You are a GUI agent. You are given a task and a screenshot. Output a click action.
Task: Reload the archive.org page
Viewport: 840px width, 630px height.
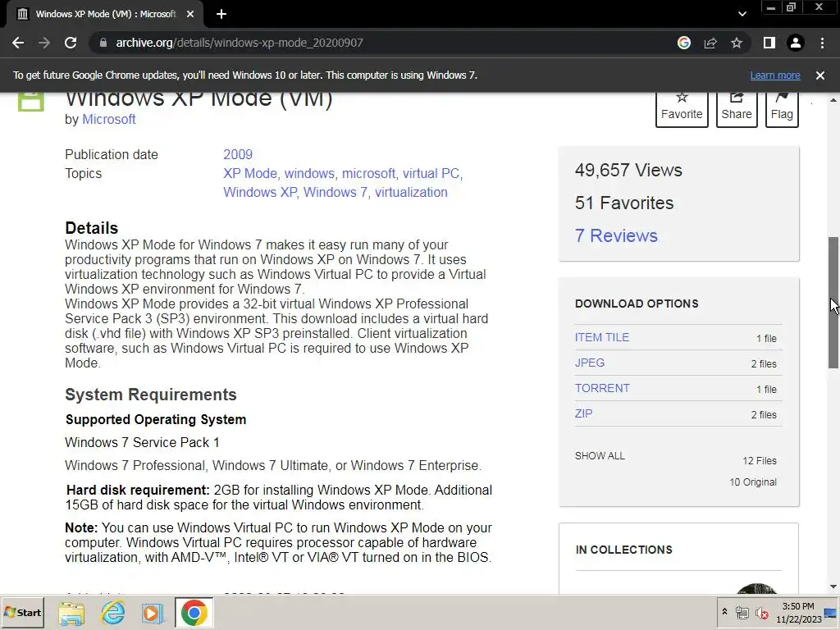tap(71, 43)
